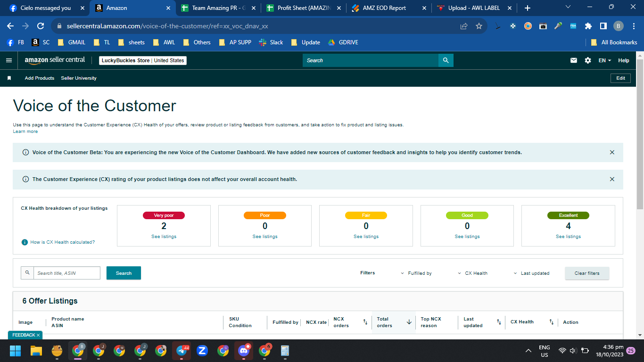The height and width of the screenshot is (362, 644).
Task: Open the GDRIVE bookmark
Action: 343,42
